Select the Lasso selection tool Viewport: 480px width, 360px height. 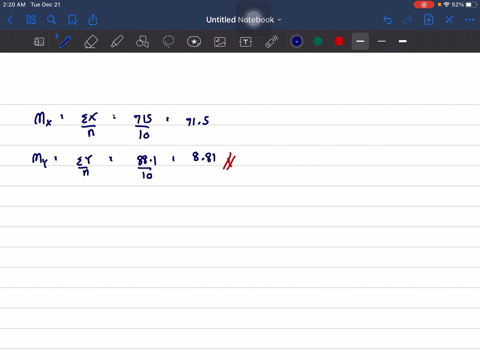[x=168, y=42]
